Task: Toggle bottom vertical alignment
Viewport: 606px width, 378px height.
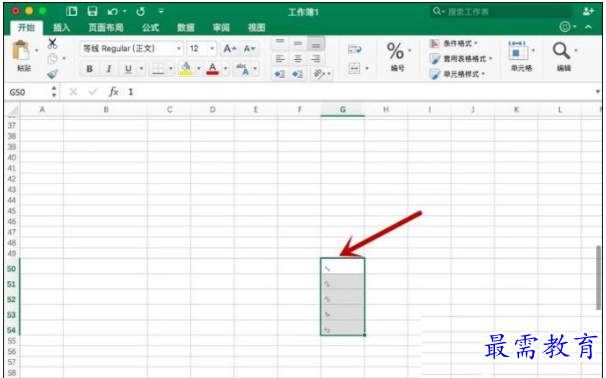Action: pos(316,44)
